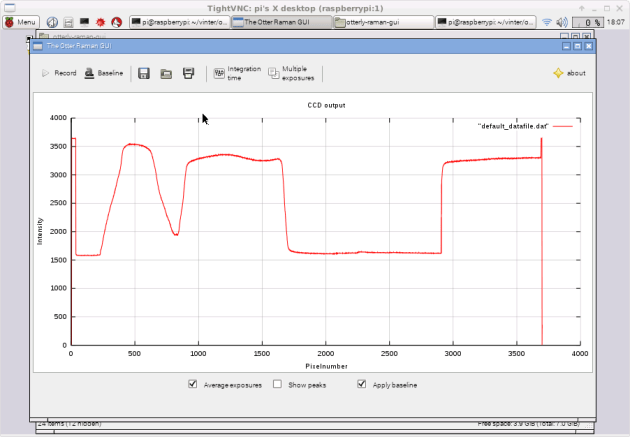Open TightVNC window menu icon in title bar
Screen dimensions: 630x437
(10, 8)
